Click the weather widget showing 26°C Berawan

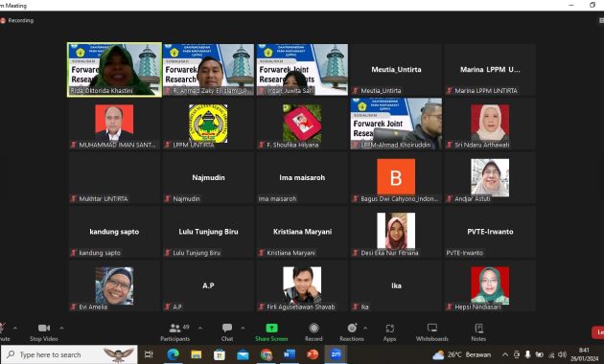(462, 354)
